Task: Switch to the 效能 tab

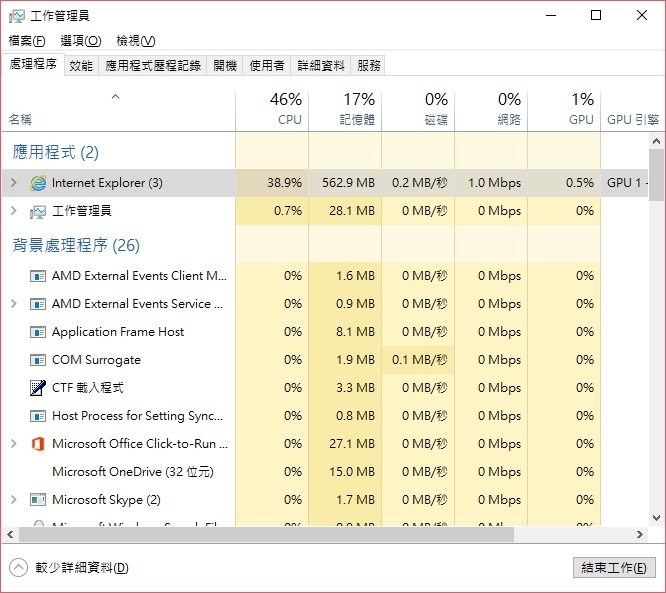Action: tap(81, 65)
